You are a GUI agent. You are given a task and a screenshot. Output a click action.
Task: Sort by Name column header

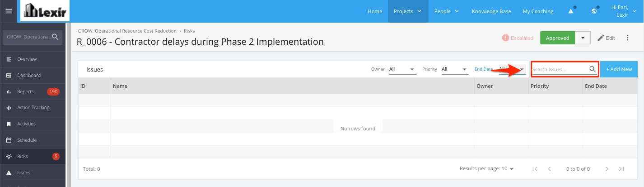(x=293, y=86)
